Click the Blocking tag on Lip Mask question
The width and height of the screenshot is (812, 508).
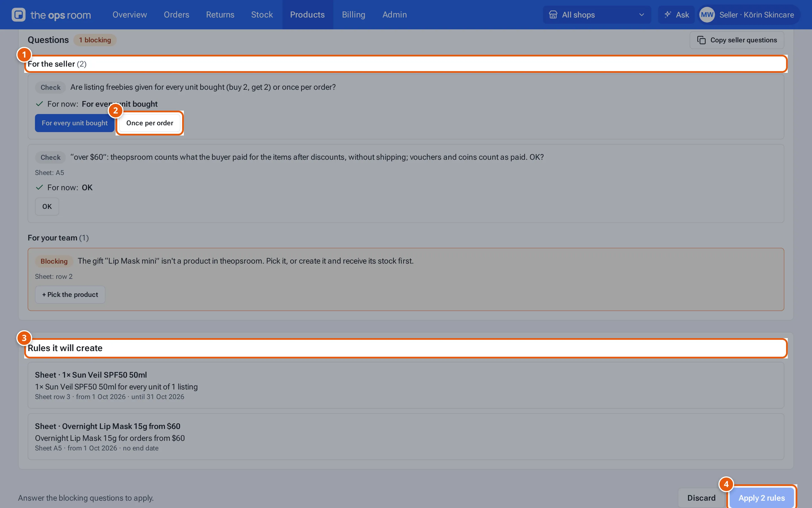pos(54,261)
